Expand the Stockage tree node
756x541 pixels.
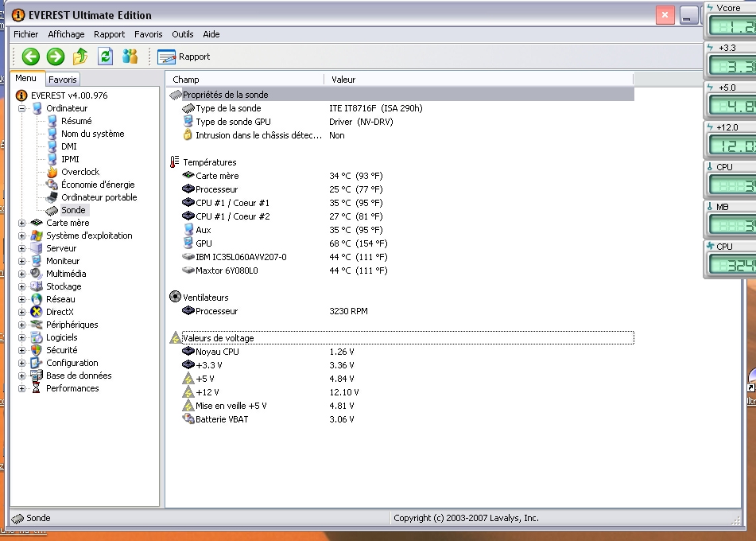point(22,286)
